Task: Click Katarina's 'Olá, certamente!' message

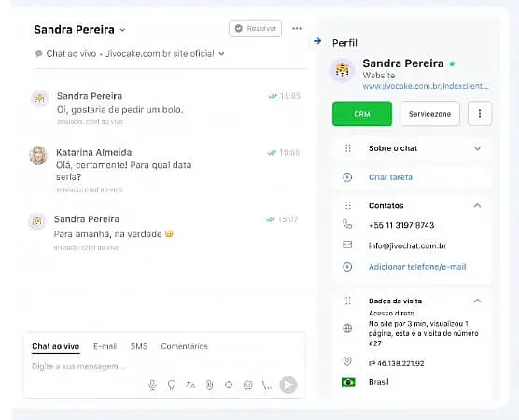Action: tap(124, 171)
